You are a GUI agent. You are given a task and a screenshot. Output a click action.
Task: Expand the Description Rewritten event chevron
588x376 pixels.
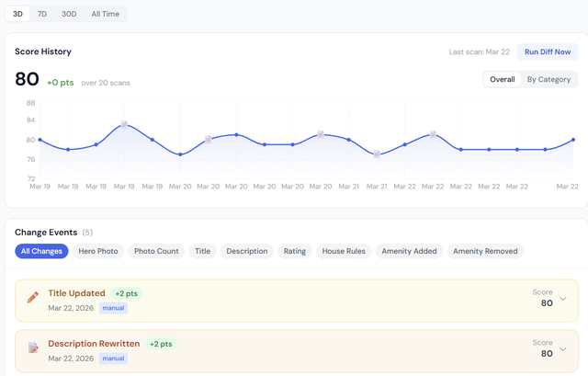(563, 349)
